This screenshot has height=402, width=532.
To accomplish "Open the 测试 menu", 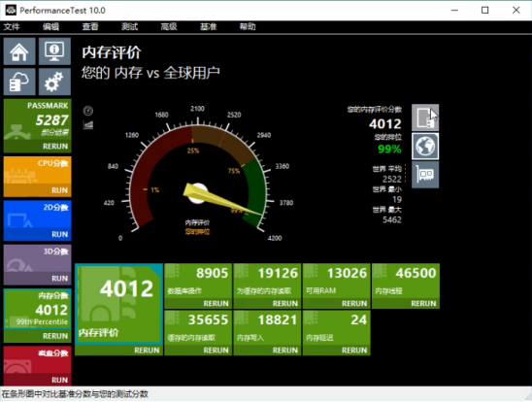I will click(x=130, y=27).
